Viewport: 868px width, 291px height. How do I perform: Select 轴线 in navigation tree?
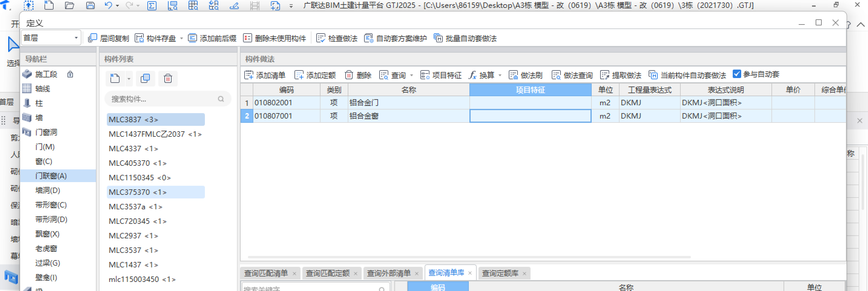(x=42, y=89)
